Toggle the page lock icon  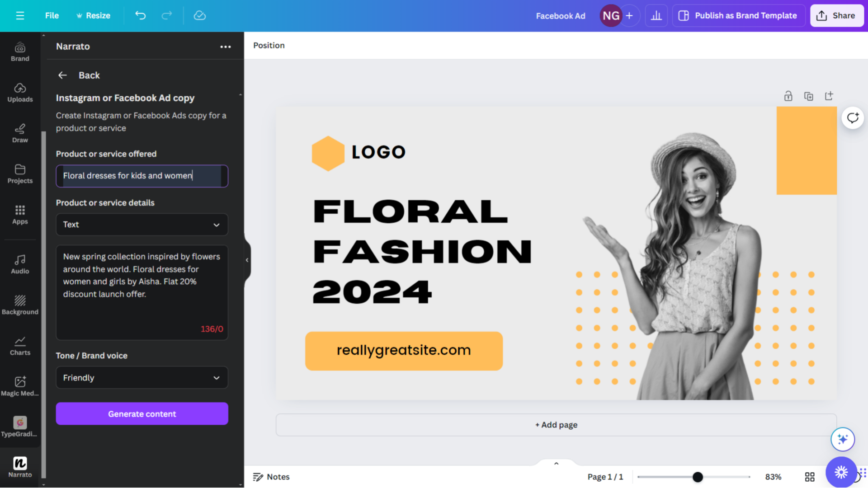[x=788, y=96]
